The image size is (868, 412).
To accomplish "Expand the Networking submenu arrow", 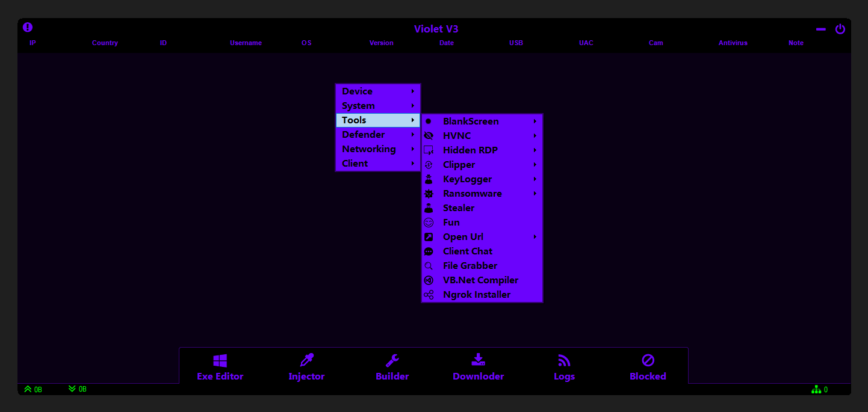I will 412,149.
